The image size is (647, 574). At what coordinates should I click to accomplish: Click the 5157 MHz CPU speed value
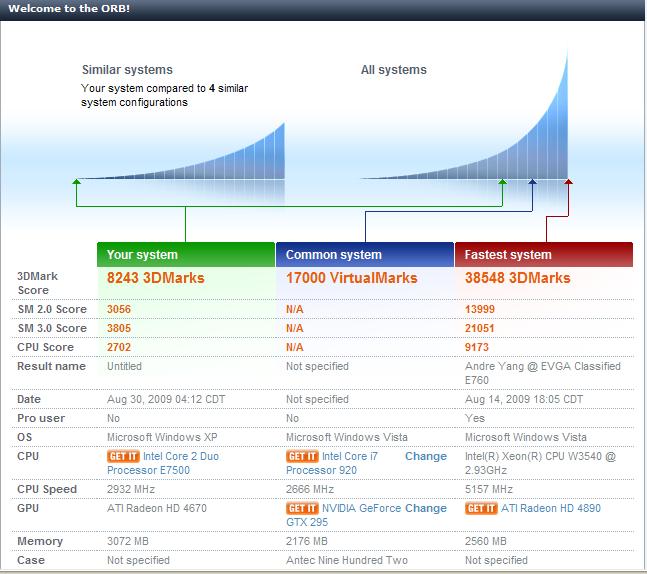pos(489,489)
